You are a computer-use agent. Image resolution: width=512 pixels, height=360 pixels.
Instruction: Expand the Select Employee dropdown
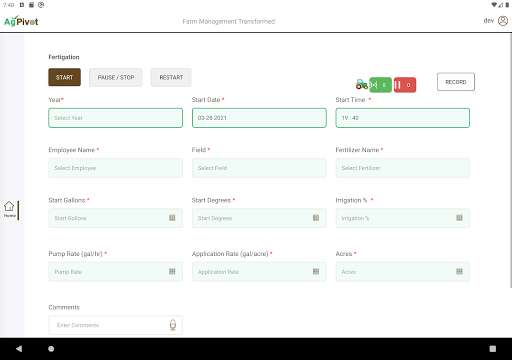point(115,168)
